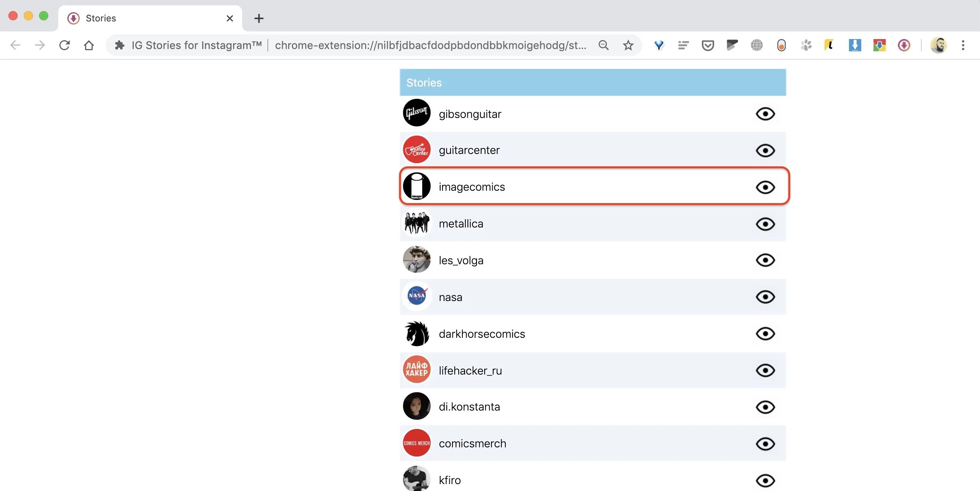
Task: Open the darkhorsecomics horse avatar
Action: point(416,333)
